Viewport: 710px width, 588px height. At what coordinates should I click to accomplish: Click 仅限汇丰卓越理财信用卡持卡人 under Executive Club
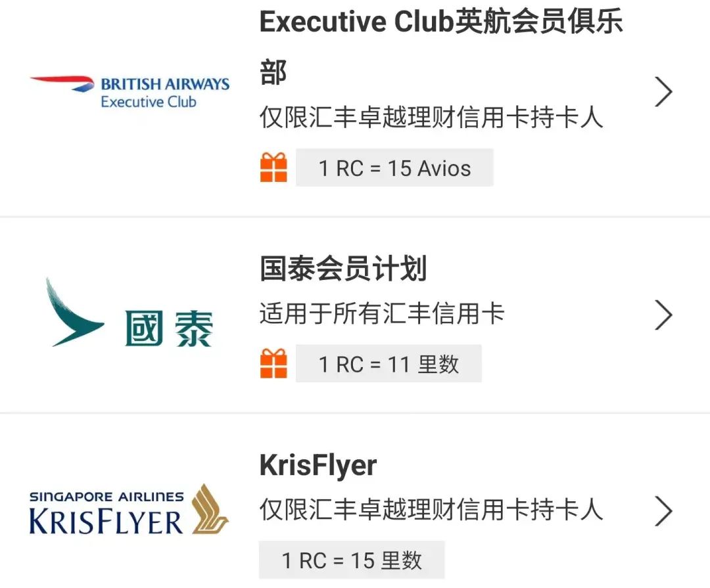[x=431, y=118]
